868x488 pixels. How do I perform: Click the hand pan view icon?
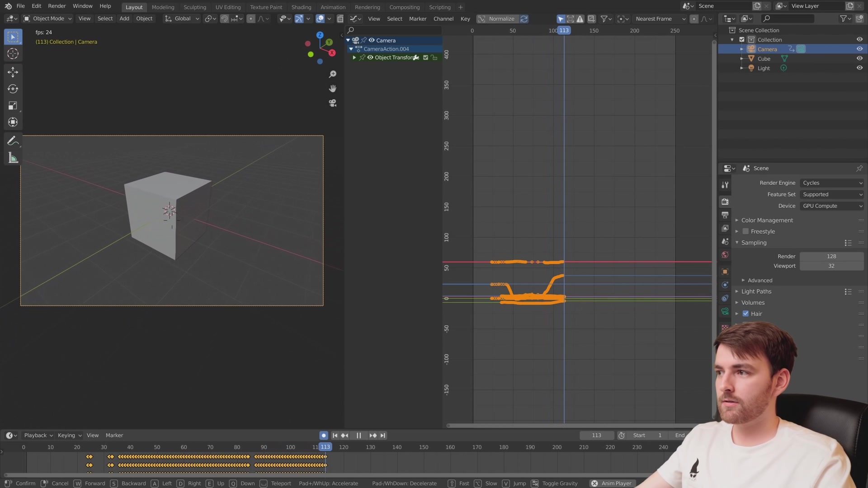click(x=333, y=89)
